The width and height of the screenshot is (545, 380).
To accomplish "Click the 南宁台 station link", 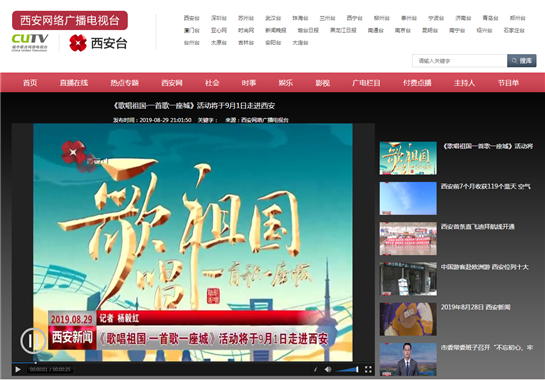I will 457,31.
